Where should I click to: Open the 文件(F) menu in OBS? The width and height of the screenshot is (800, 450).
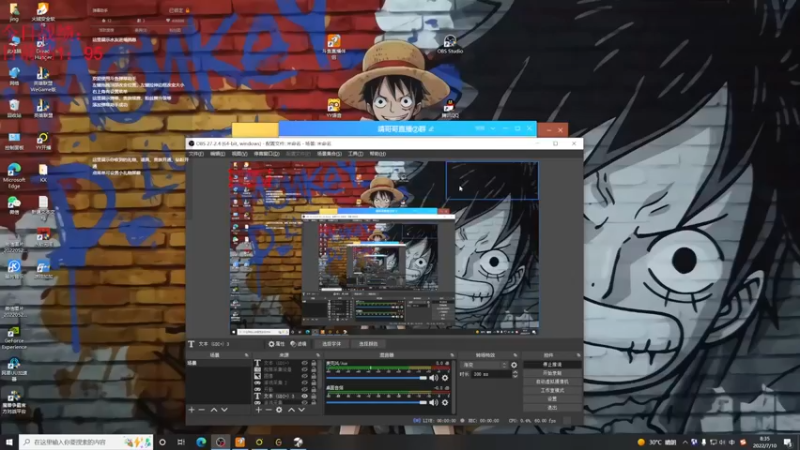[x=196, y=154]
